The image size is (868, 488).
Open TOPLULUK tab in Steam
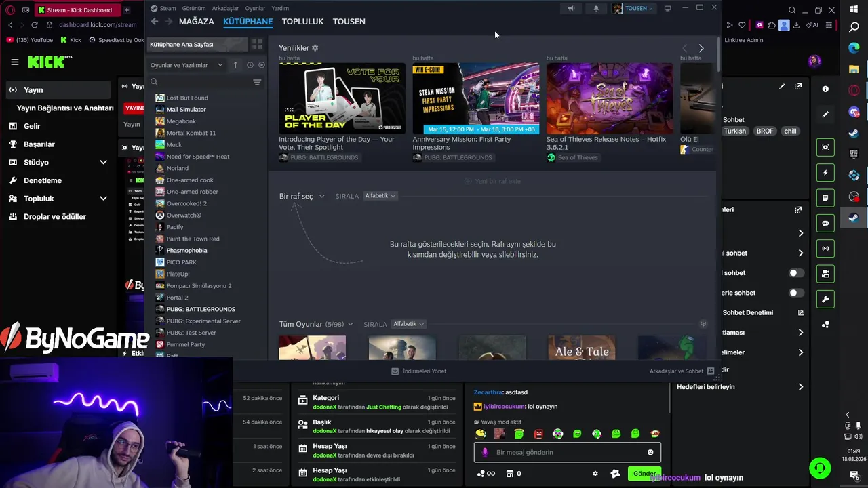pyautogui.click(x=302, y=22)
